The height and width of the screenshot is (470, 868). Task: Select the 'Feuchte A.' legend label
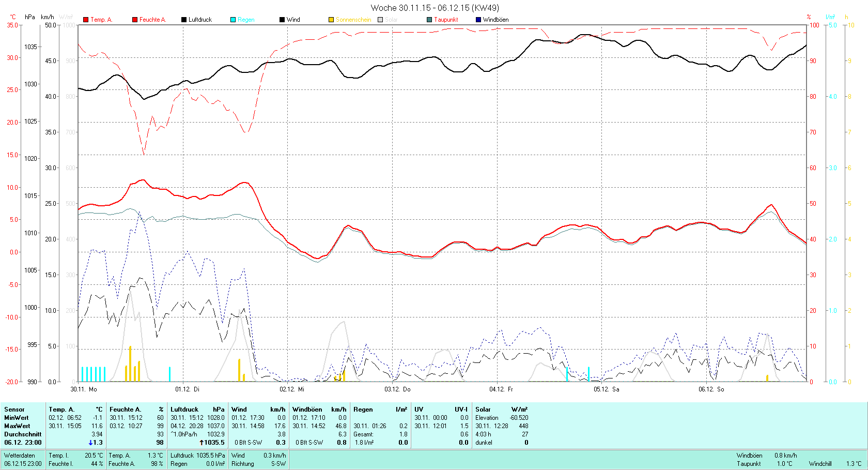click(x=152, y=20)
